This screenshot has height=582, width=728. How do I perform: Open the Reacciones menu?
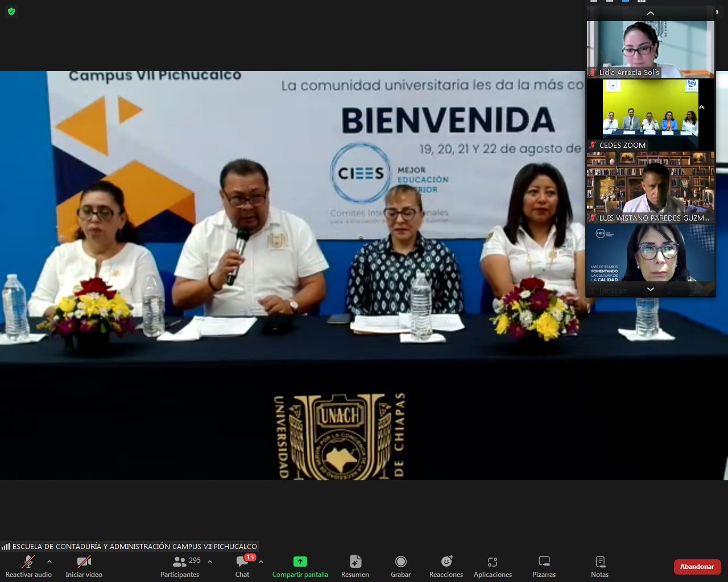[446, 566]
